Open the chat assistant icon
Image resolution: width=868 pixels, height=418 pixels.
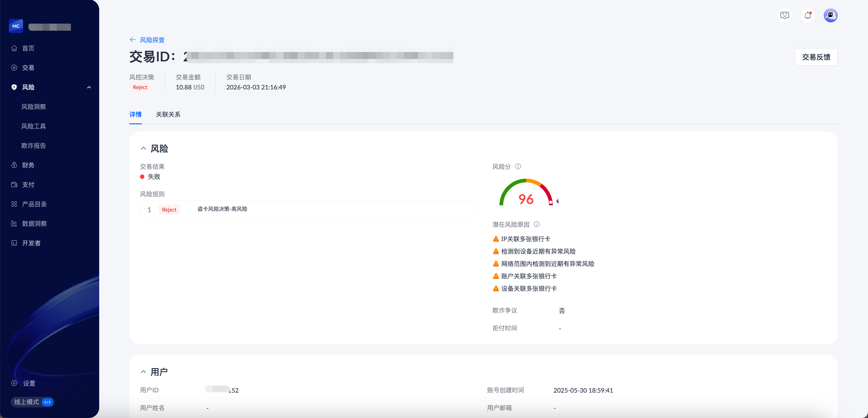click(784, 15)
